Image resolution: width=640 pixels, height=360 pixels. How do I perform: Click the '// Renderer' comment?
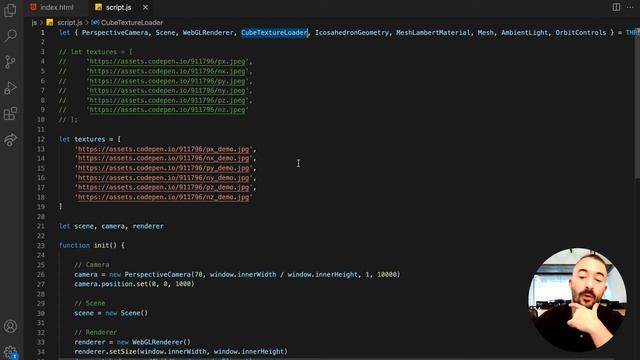(96, 332)
